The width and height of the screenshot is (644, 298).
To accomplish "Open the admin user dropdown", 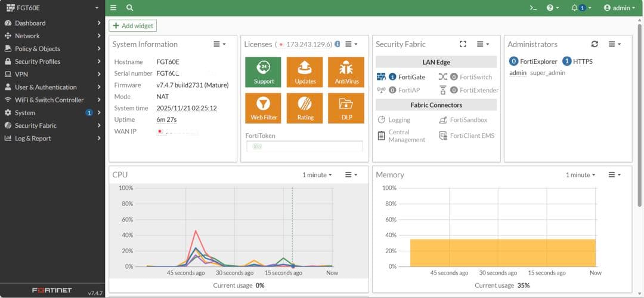I will [620, 8].
